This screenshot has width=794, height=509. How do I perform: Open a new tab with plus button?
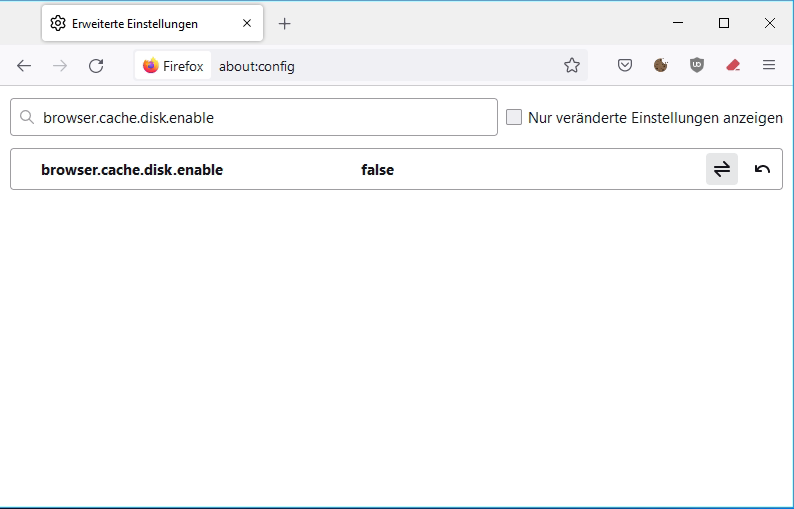point(285,23)
